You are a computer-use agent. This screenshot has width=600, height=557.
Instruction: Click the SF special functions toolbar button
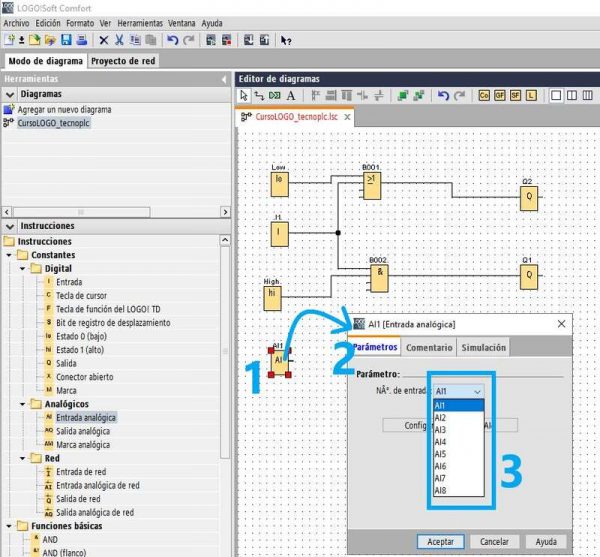click(x=517, y=96)
